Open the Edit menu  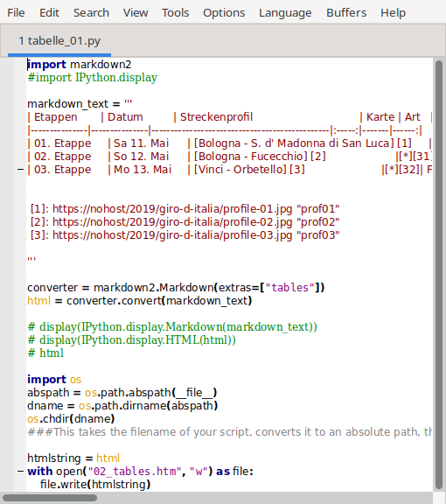[x=49, y=13]
